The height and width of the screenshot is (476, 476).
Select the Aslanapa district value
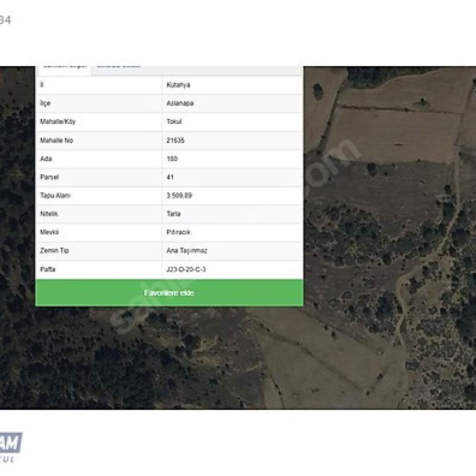[x=180, y=103]
